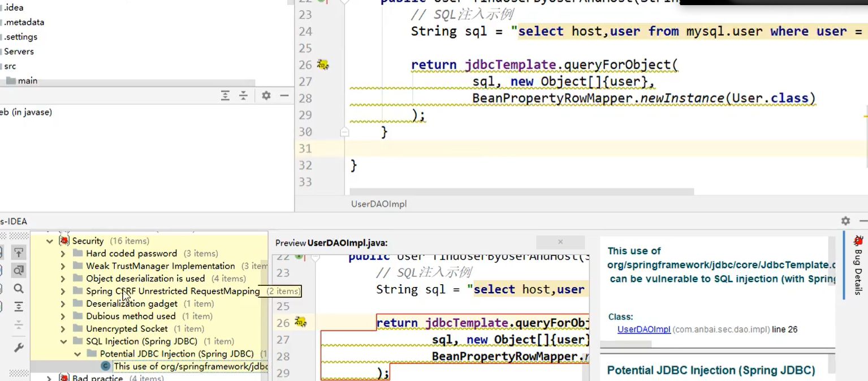This screenshot has width=868, height=381.
Task: Click the UserDAOImpl breadcrumb below editor
Action: pos(378,204)
